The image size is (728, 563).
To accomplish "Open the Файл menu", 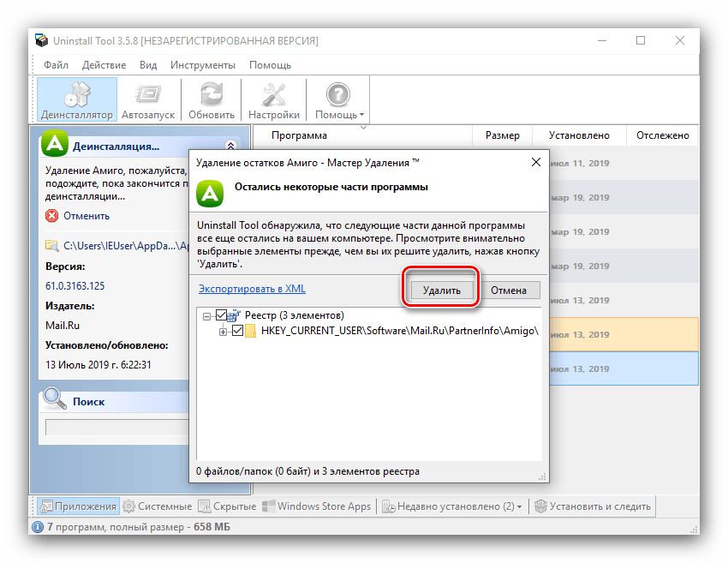I will 57,65.
